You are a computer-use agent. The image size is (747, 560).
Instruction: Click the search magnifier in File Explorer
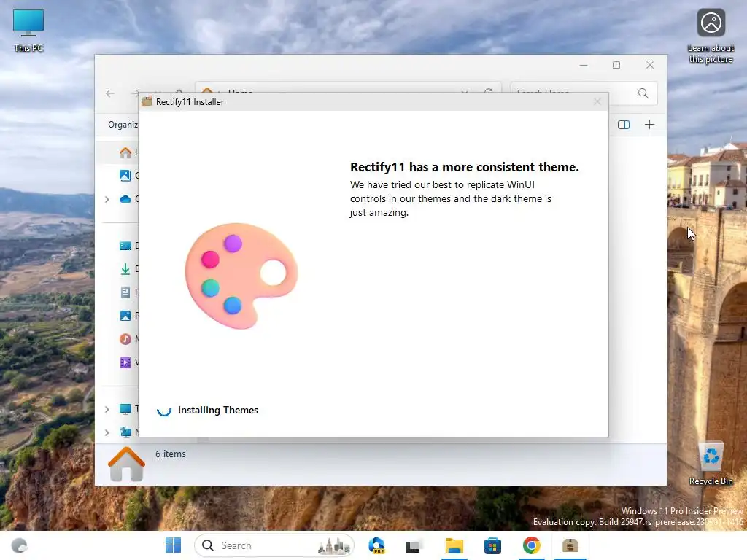(x=643, y=93)
